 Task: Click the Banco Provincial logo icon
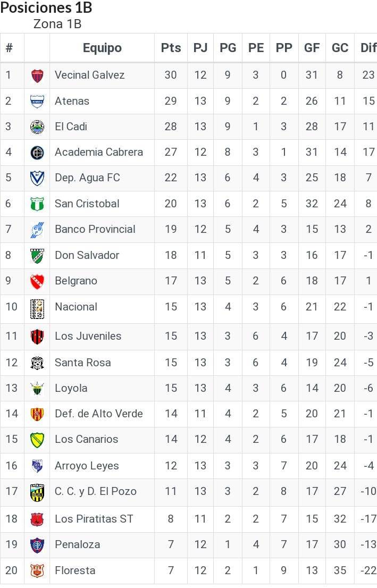coord(37,230)
